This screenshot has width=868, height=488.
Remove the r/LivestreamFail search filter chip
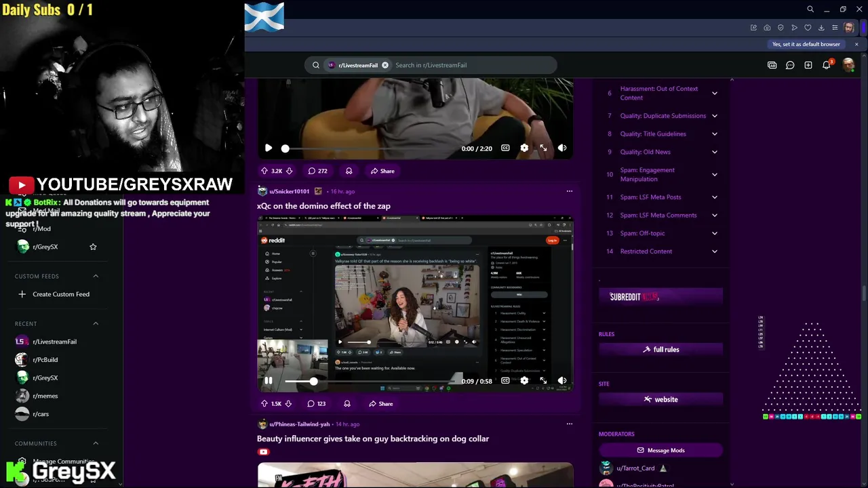click(385, 65)
